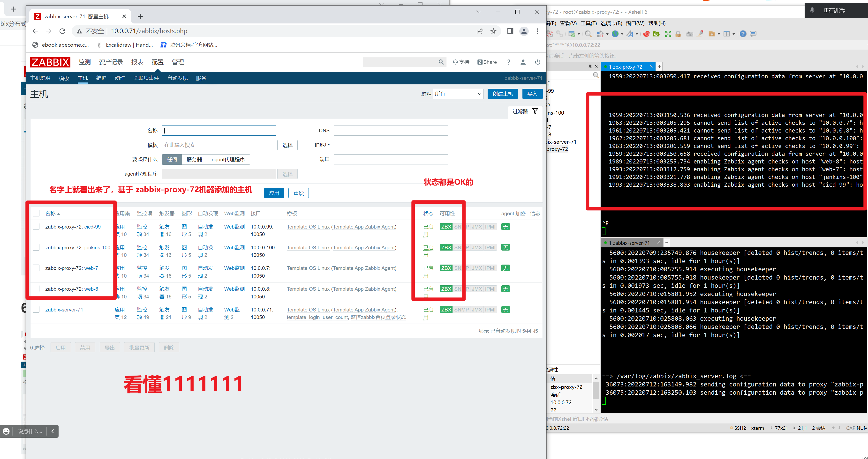
Task: Check the box for web-7 host
Action: point(36,268)
